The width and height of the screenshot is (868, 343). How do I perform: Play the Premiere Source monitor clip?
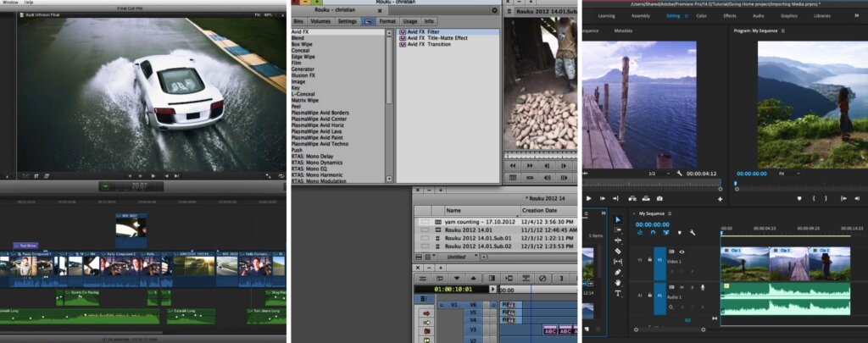click(x=588, y=199)
